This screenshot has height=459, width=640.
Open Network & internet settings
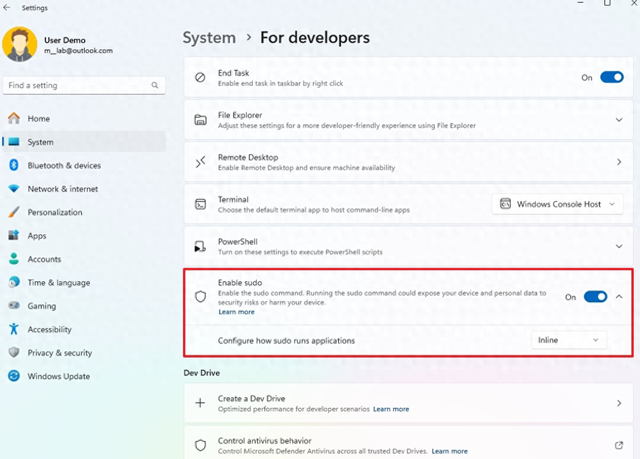(84, 189)
